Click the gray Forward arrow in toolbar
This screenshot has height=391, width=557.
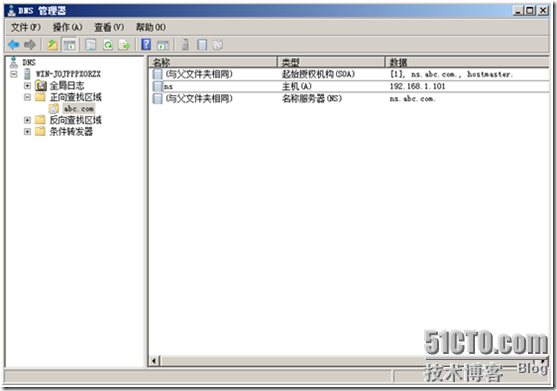tap(30, 45)
